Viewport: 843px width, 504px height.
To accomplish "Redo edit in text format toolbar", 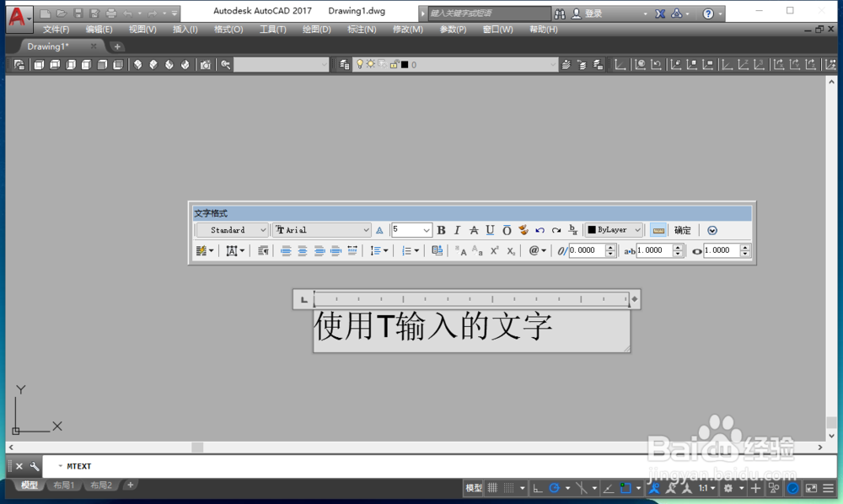I will [556, 230].
